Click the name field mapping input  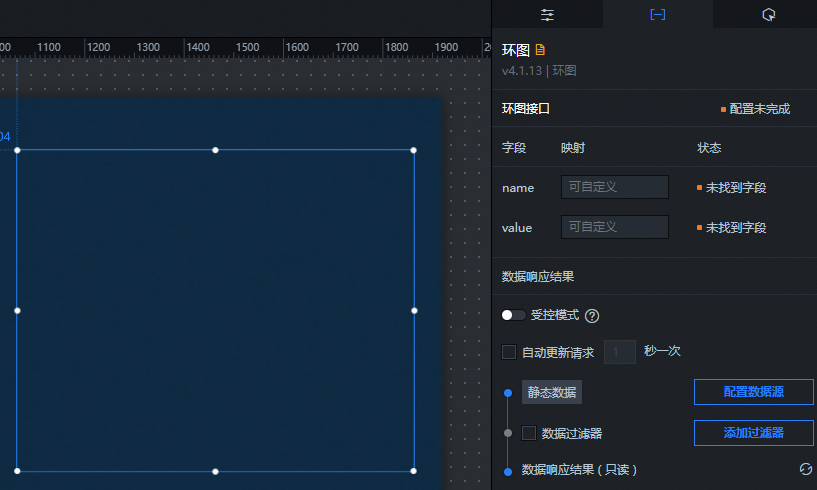[x=615, y=187]
